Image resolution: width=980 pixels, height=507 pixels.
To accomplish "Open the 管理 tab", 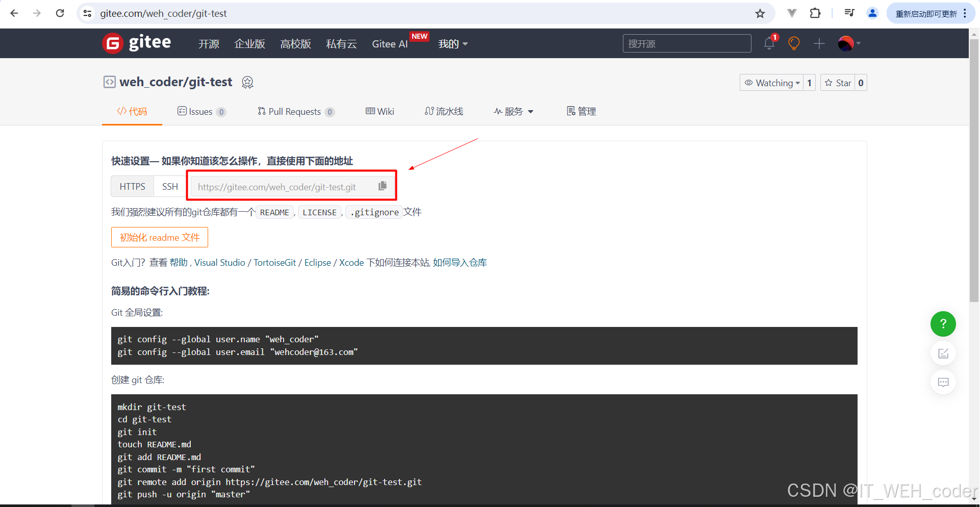I will pyautogui.click(x=581, y=111).
